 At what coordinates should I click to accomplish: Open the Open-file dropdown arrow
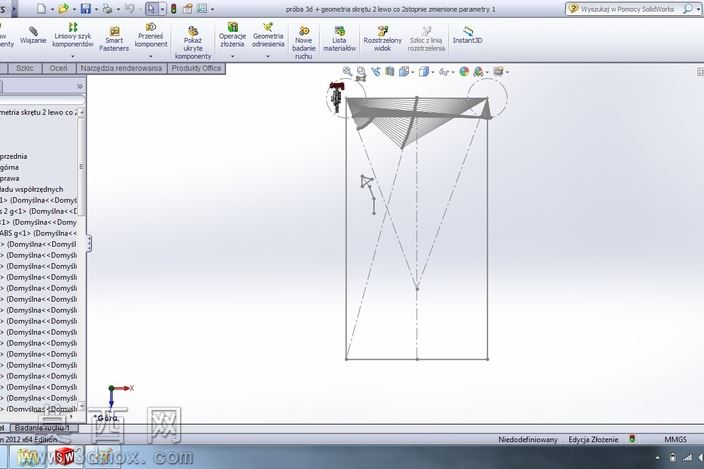click(x=74, y=9)
